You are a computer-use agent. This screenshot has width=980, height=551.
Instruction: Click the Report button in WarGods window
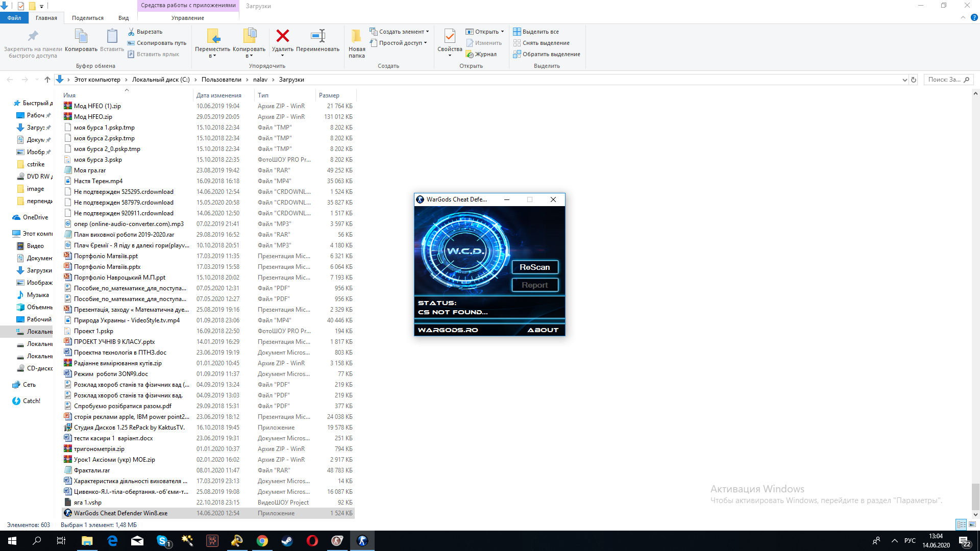[535, 285]
